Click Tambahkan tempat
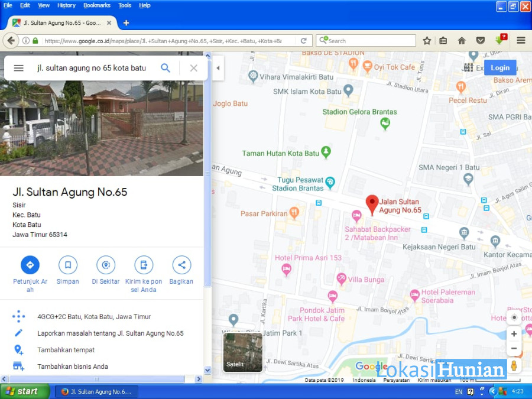Image resolution: width=532 pixels, height=399 pixels. tap(66, 350)
